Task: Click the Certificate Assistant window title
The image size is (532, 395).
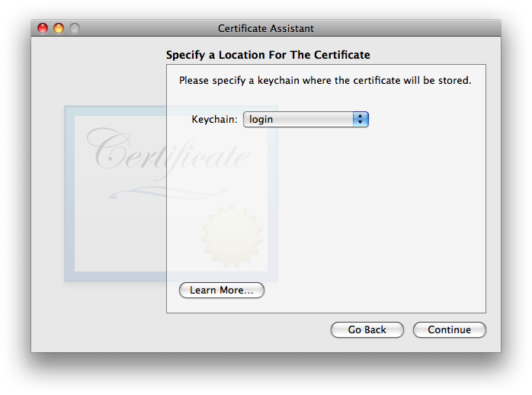Action: pyautogui.click(x=266, y=28)
